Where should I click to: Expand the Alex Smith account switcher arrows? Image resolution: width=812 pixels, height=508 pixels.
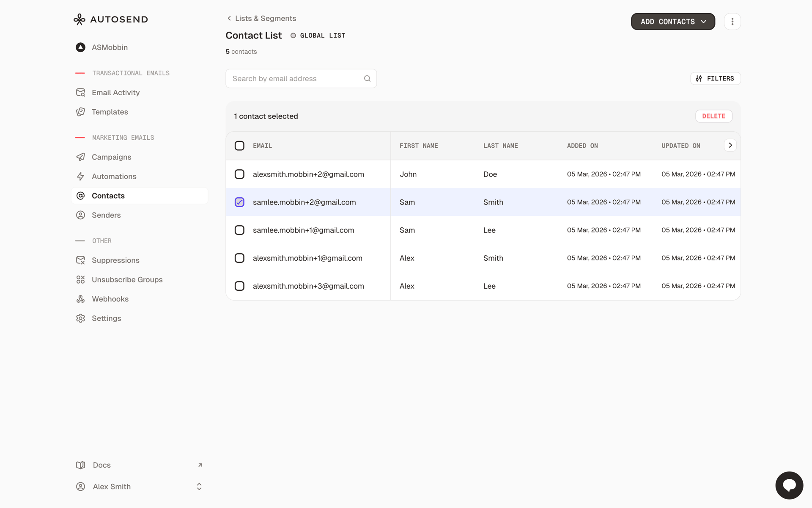pos(199,487)
